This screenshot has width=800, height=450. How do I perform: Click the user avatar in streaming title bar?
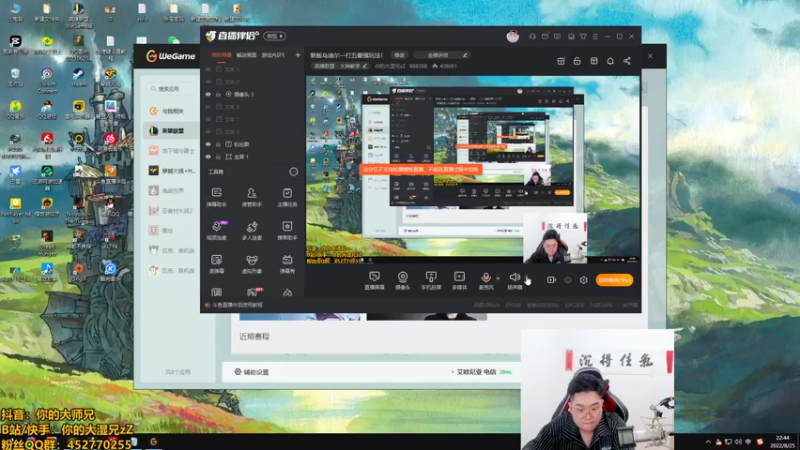click(513, 36)
